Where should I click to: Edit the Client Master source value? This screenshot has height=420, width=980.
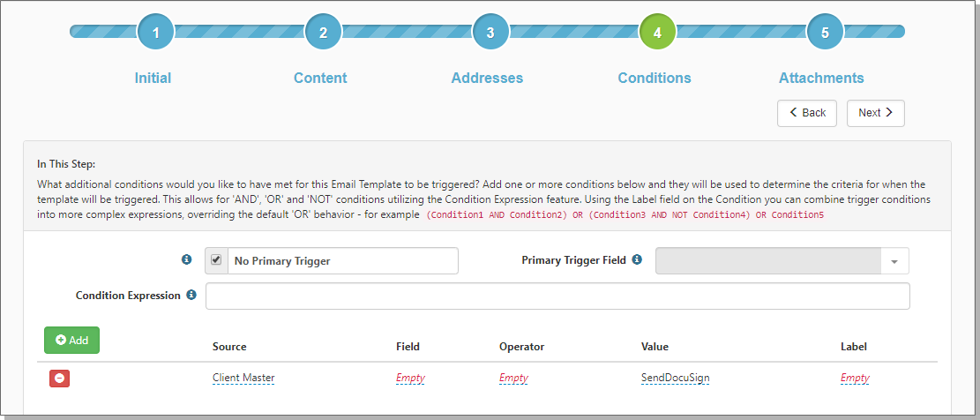(243, 378)
